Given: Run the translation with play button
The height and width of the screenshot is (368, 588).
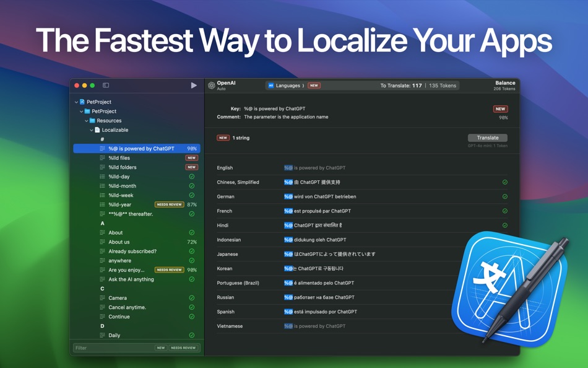Looking at the screenshot, I should tap(194, 85).
